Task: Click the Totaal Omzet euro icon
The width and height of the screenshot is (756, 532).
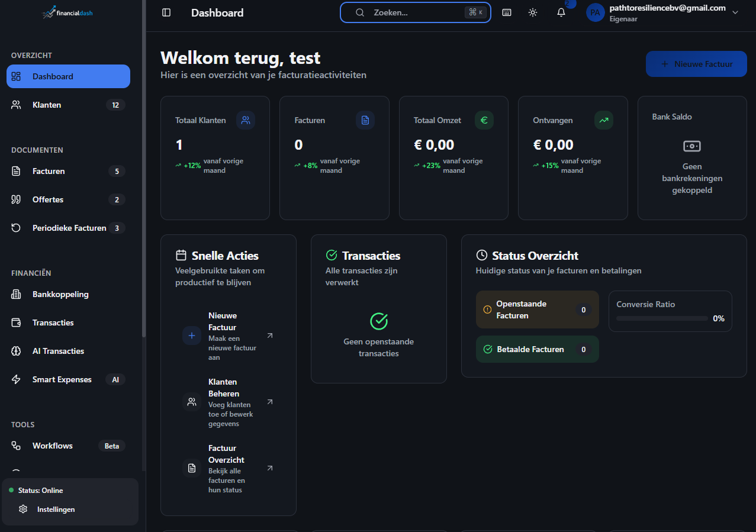Action: point(484,120)
